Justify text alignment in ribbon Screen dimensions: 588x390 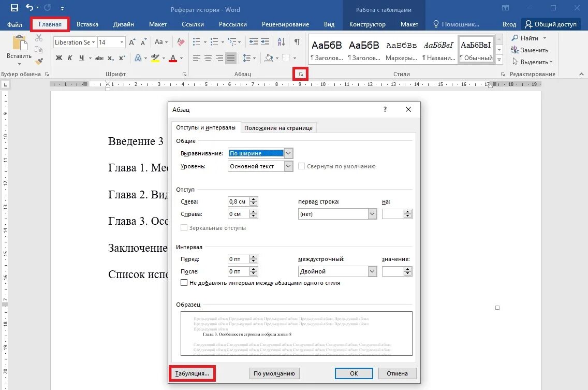tap(231, 58)
